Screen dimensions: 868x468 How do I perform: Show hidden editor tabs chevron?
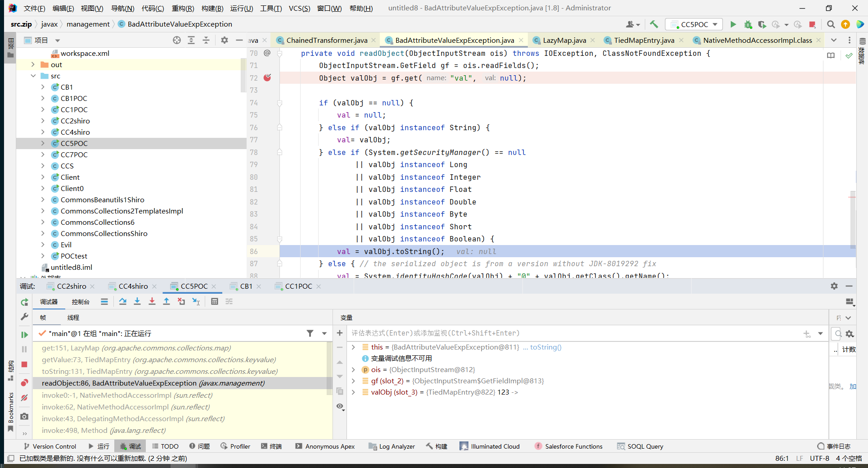834,40
